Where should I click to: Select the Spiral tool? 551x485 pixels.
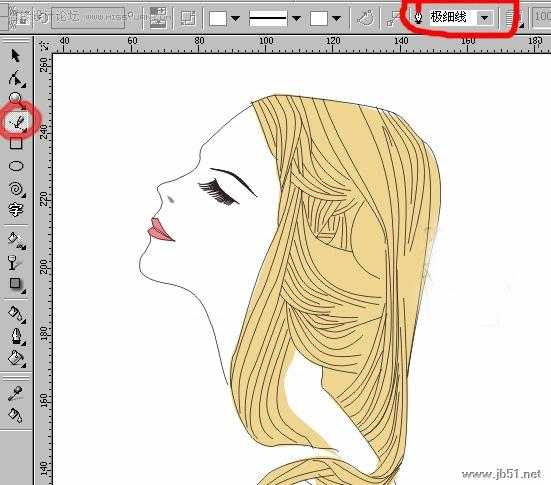(16, 188)
